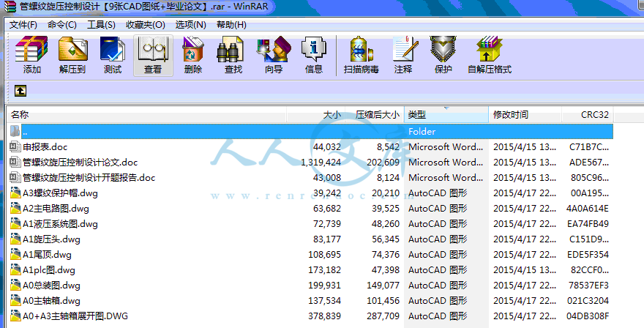Select file name 管螺纹旋压控制设计论文.doc
This screenshot has height=328, width=644.
coord(80,162)
